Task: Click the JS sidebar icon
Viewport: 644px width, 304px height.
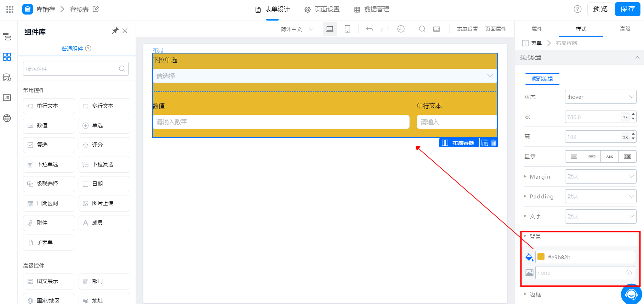Action: click(x=7, y=98)
